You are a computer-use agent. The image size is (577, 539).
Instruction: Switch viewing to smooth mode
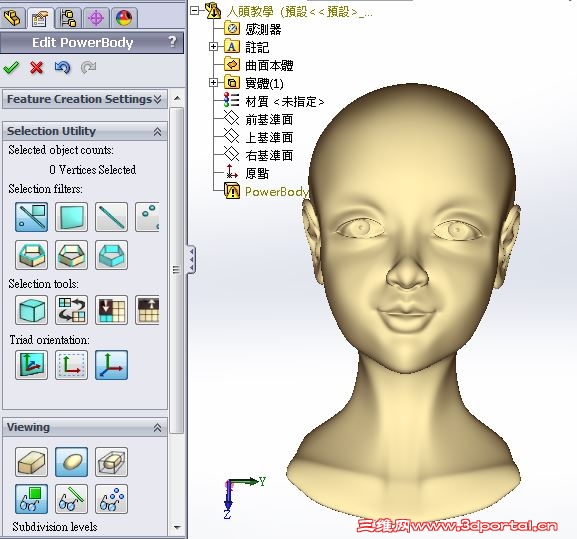click(71, 462)
